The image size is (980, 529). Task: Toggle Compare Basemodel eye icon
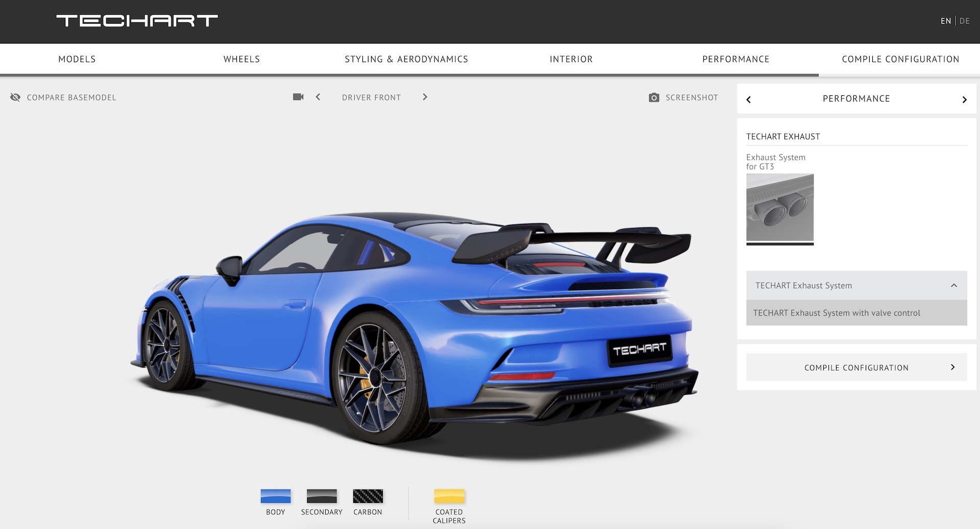(15, 97)
